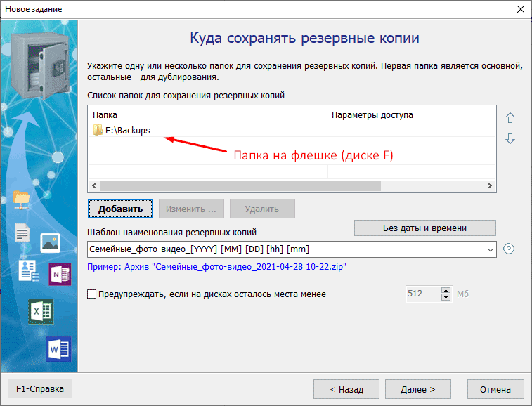
Task: Click the Параметры доступа column header
Action: pos(412,115)
